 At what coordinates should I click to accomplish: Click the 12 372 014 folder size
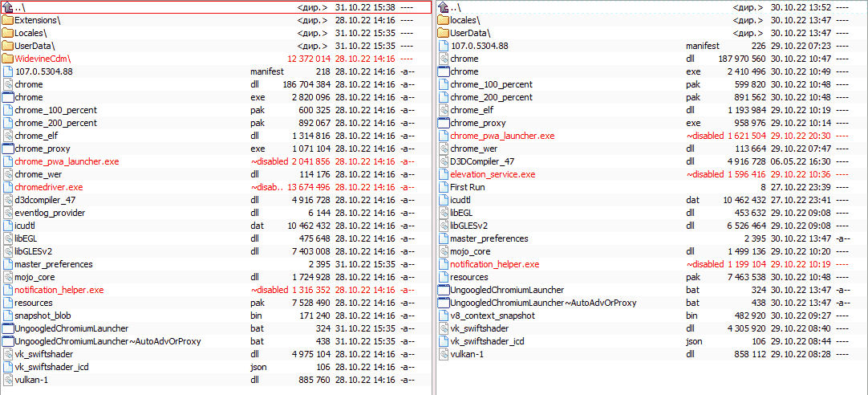310,59
